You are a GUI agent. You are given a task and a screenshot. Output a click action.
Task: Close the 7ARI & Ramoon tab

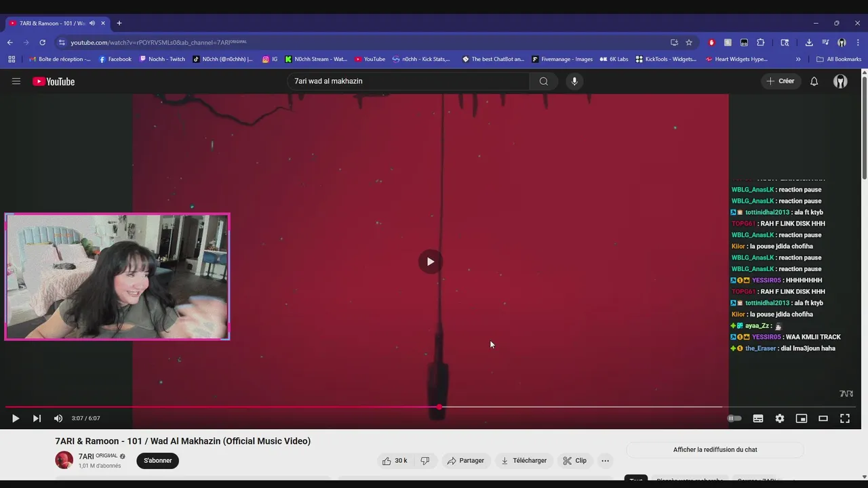pos(103,23)
